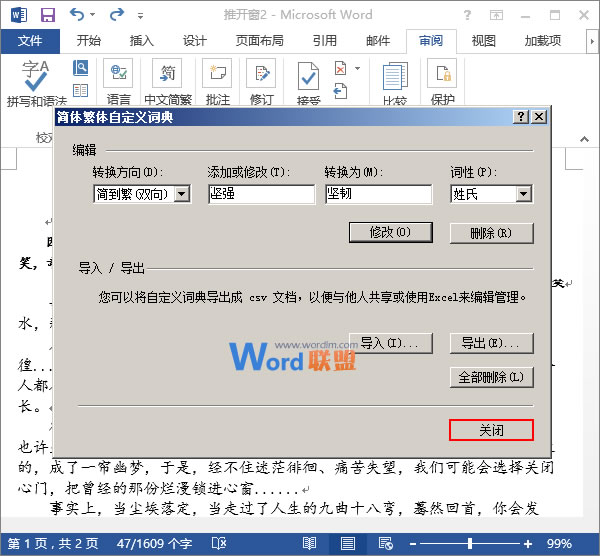600x556 pixels.
Task: Run 拼写和语法 check
Action: 36,82
